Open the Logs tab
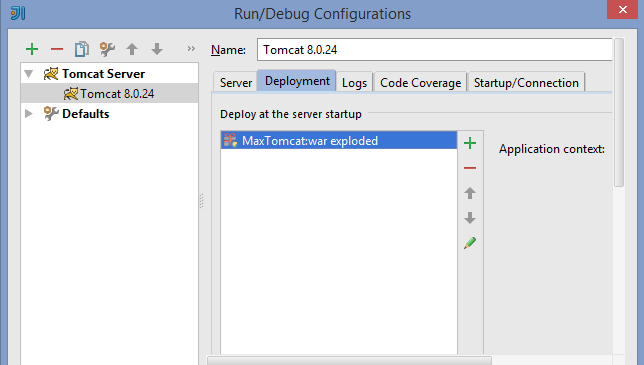Screen dimensions: 644x365 click(x=354, y=83)
